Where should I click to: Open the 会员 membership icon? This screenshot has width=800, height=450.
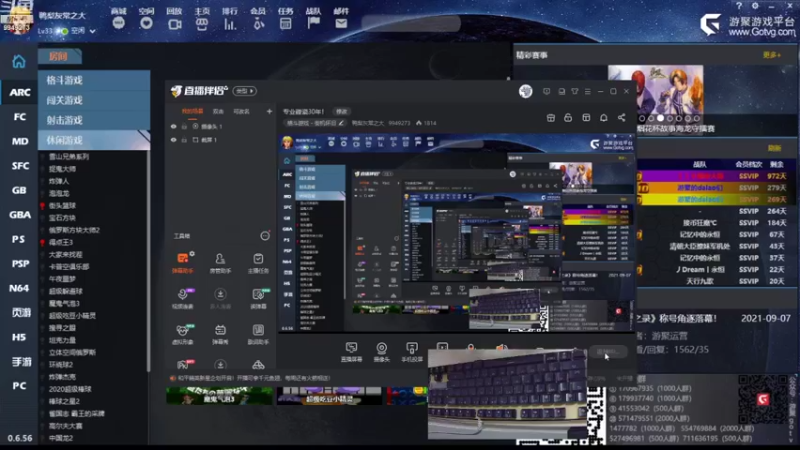coord(258,23)
